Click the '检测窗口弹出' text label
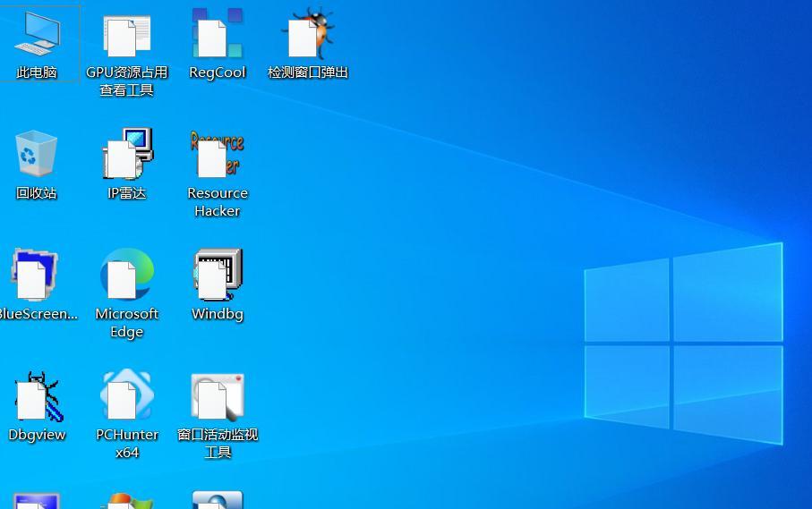This screenshot has width=812, height=509. click(308, 72)
